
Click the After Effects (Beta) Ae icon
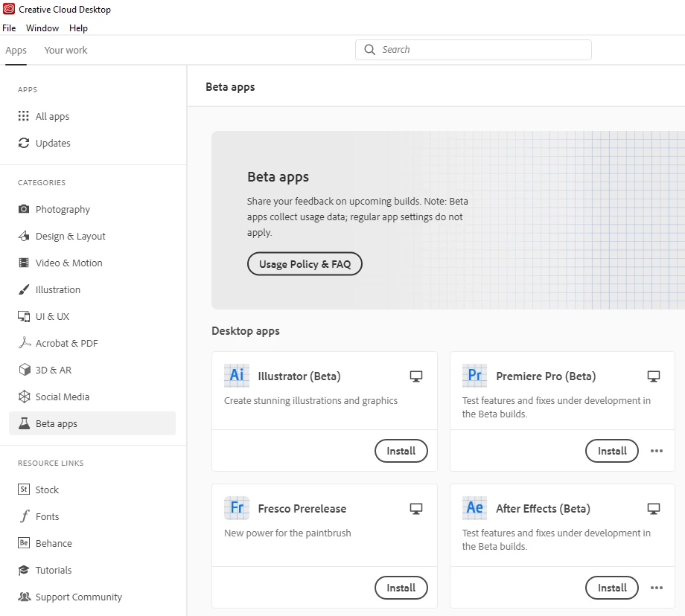pos(474,507)
